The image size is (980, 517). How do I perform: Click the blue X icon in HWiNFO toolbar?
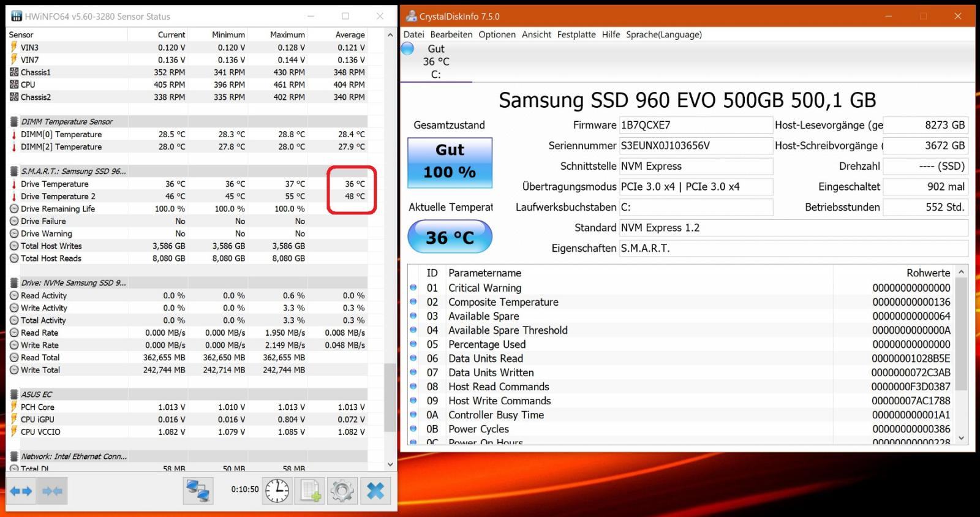click(375, 491)
